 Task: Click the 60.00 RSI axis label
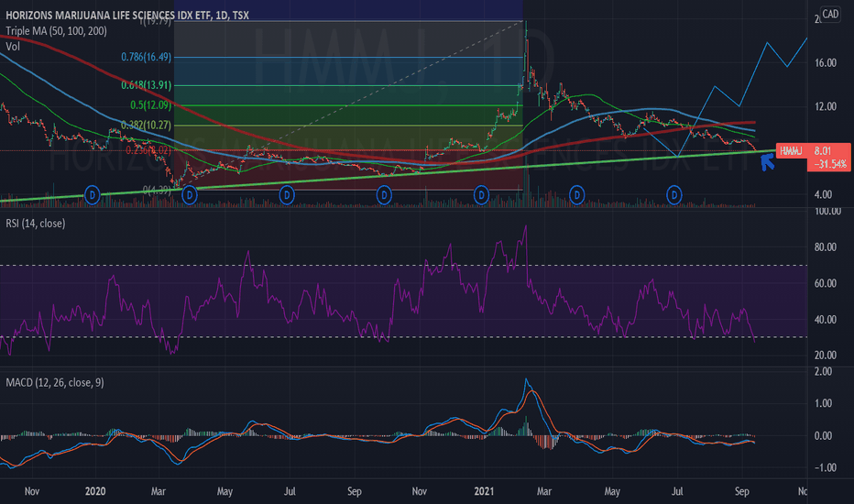tap(825, 283)
